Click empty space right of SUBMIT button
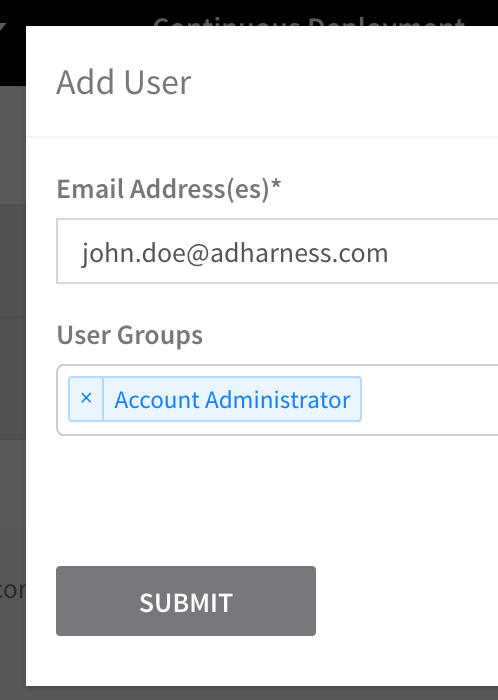 (x=406, y=601)
